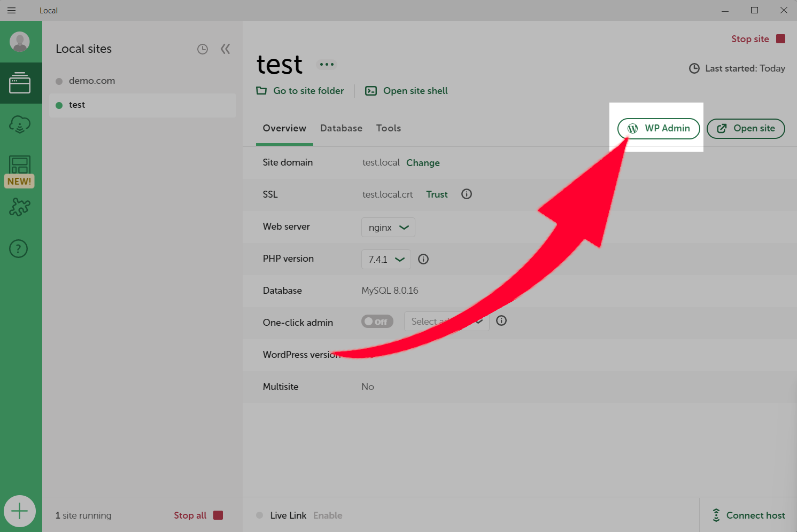Switch to the Database tab
The height and width of the screenshot is (532, 797).
click(x=341, y=128)
